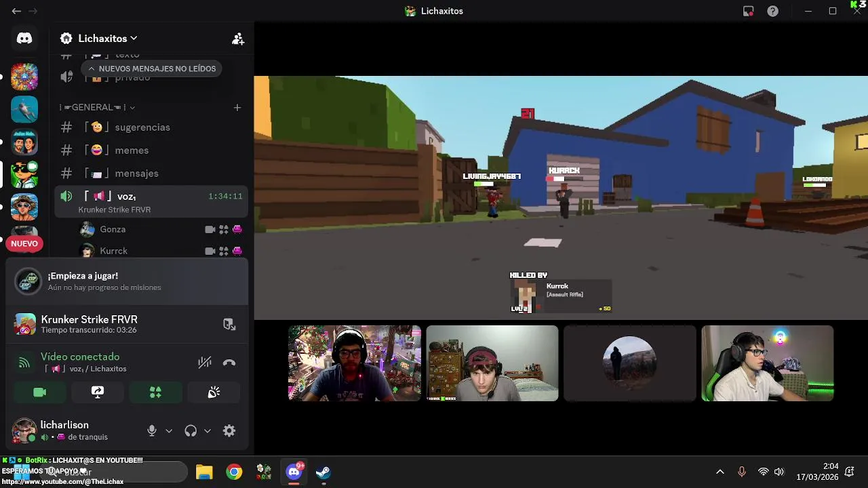Open the hat and sunglasses server icon
This screenshot has height=488, width=868.
[x=24, y=207]
